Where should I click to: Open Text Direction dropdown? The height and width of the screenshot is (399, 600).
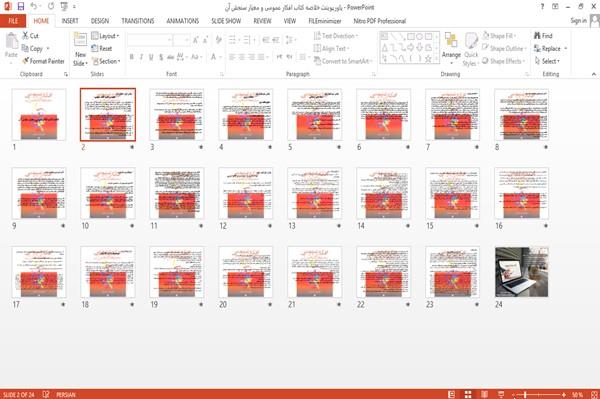point(336,36)
